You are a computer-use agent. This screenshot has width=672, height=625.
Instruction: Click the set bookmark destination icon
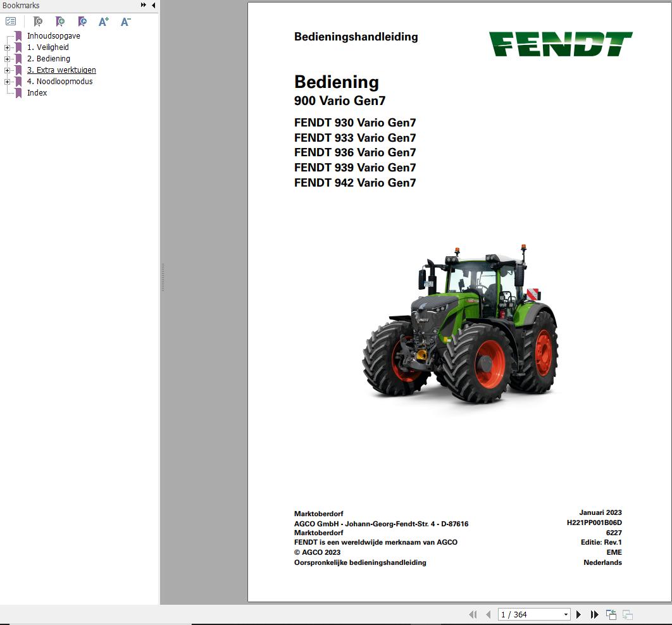82,22
